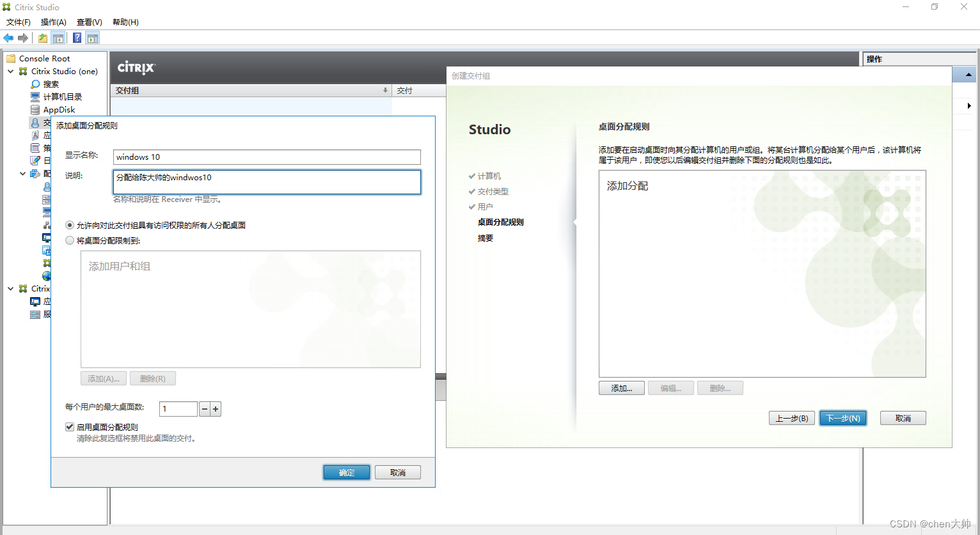Click the disabled 删除(R) button in dialog

[153, 378]
